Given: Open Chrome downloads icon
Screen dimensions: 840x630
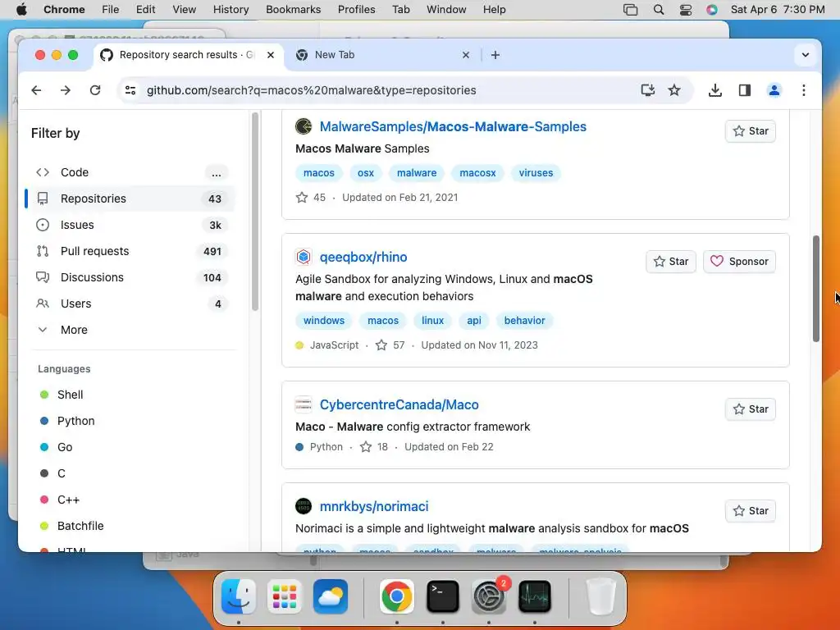Looking at the screenshot, I should tap(714, 90).
